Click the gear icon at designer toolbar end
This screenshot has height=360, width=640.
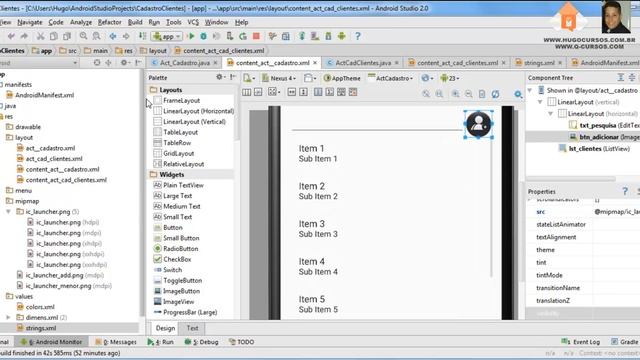pos(518,94)
